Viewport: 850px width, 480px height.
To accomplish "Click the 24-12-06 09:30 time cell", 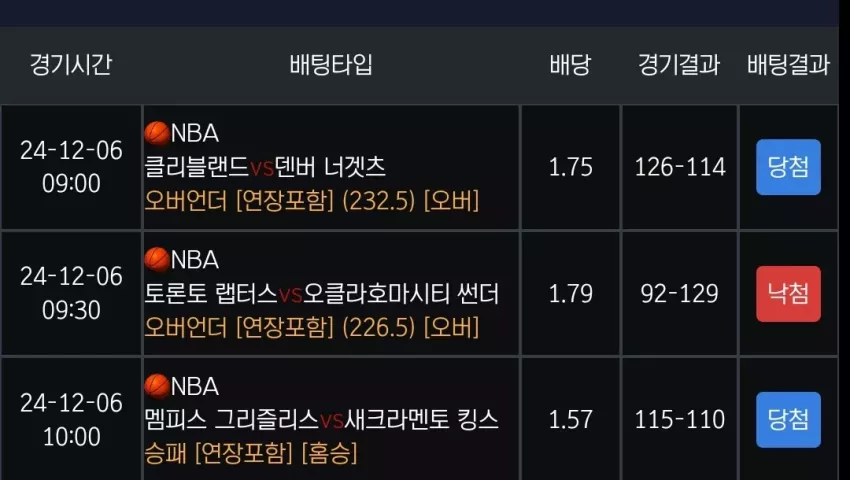I will click(71, 293).
